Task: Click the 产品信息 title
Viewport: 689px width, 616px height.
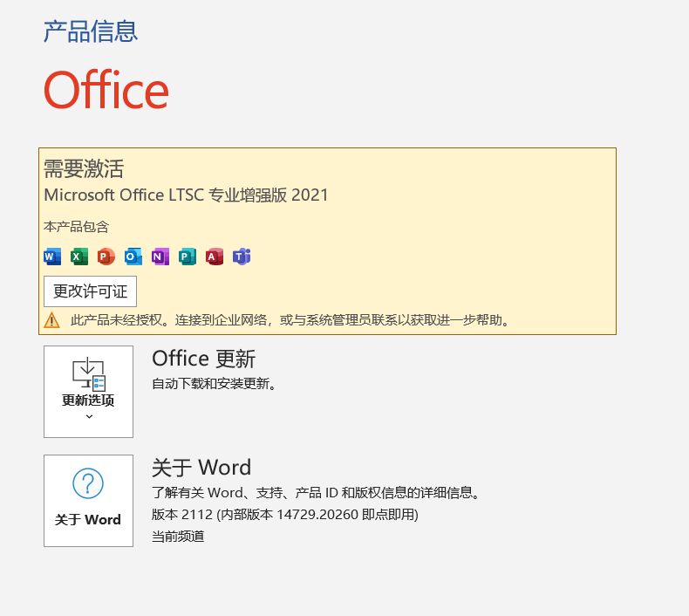Action: point(91,31)
